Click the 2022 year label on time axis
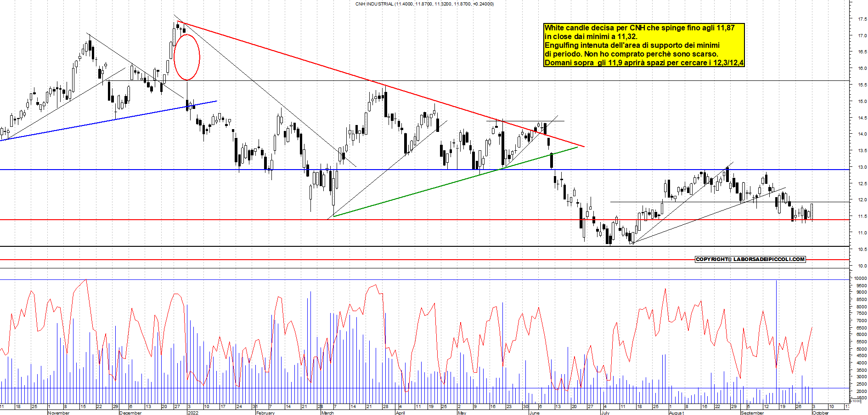The width and height of the screenshot is (868, 415). point(193,413)
